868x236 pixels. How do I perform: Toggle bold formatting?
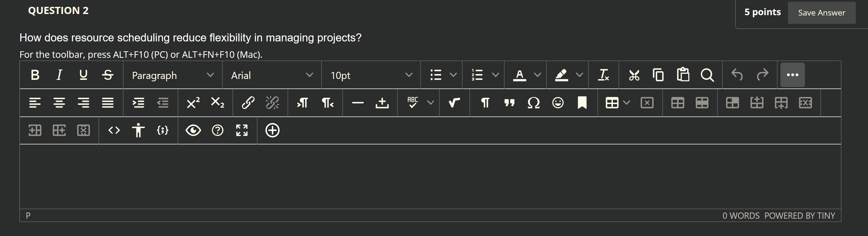pos(35,75)
